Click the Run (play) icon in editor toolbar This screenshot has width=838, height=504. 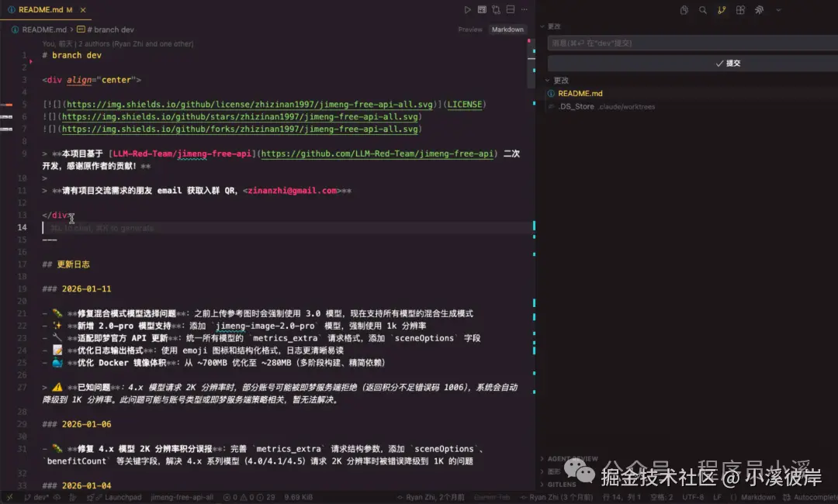coord(467,10)
